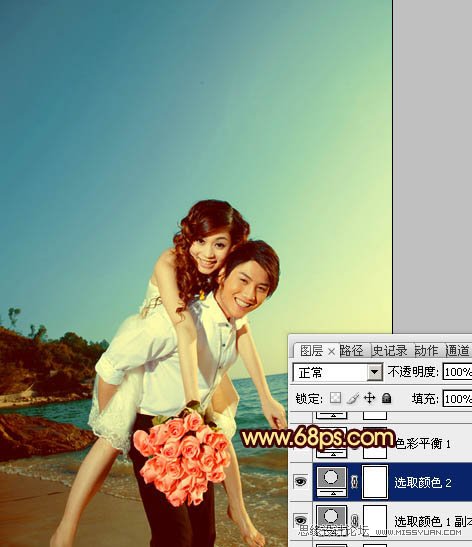Screen dimensions: 472x547
Task: Hide the 选取颜色 2 layer eye icon
Action: pyautogui.click(x=300, y=482)
